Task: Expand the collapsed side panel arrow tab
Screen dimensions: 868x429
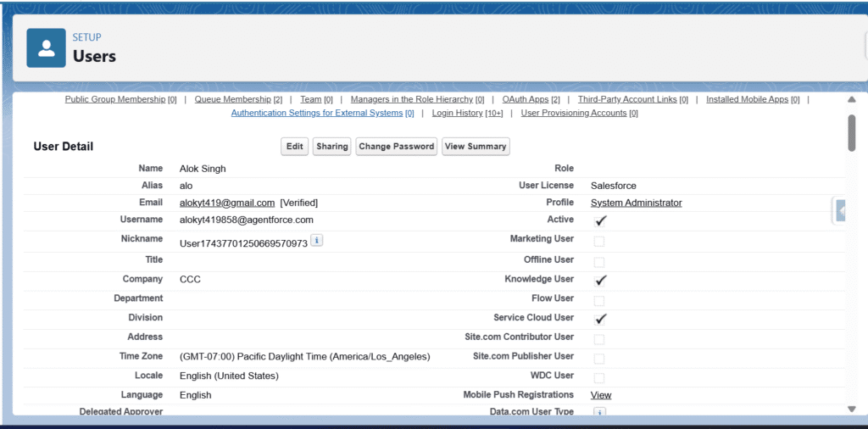Action: click(841, 210)
